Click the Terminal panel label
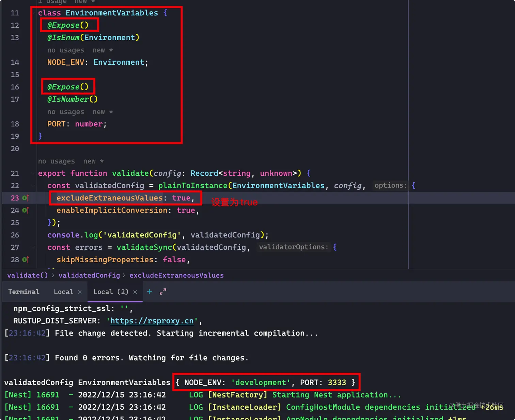Screen dimensions: 515x420 pyautogui.click(x=24, y=292)
